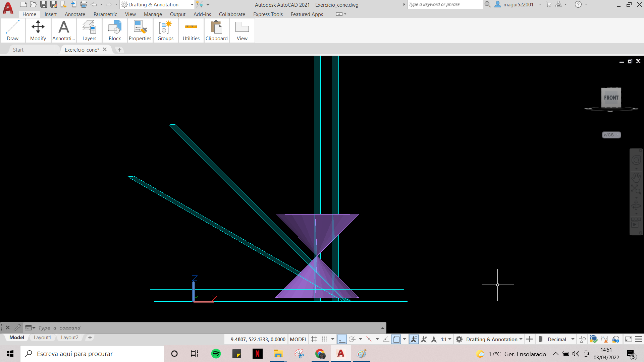The width and height of the screenshot is (644, 362).
Task: Open the Utilities measure panel
Action: 191,30
